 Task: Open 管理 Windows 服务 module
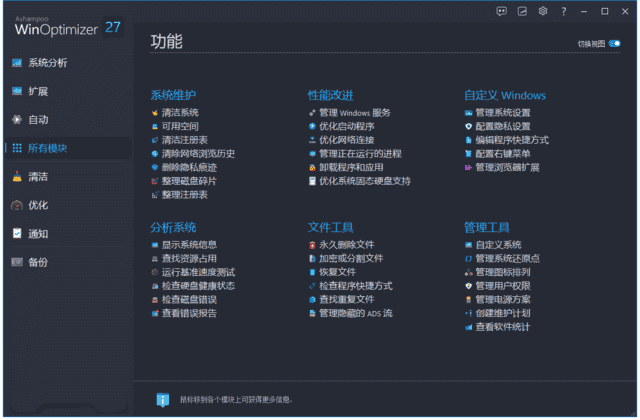355,113
